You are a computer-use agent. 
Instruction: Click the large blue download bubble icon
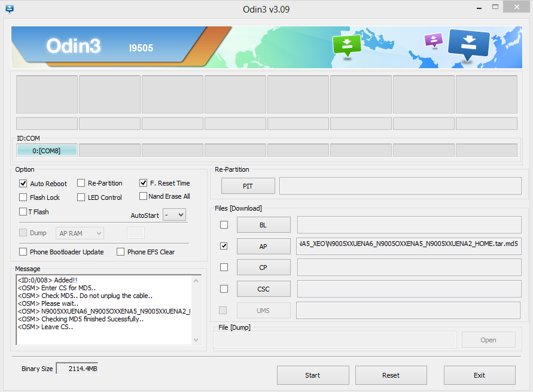click(468, 45)
